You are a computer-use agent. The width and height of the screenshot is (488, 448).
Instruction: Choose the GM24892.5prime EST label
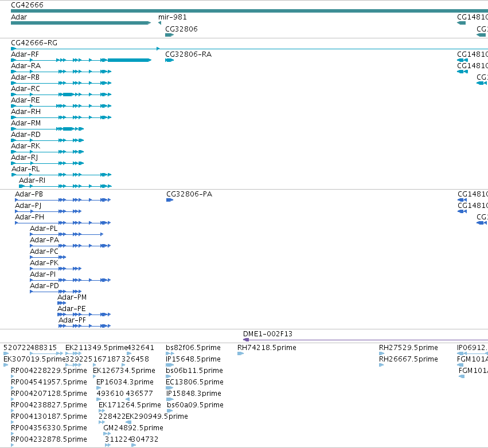pyautogui.click(x=133, y=428)
